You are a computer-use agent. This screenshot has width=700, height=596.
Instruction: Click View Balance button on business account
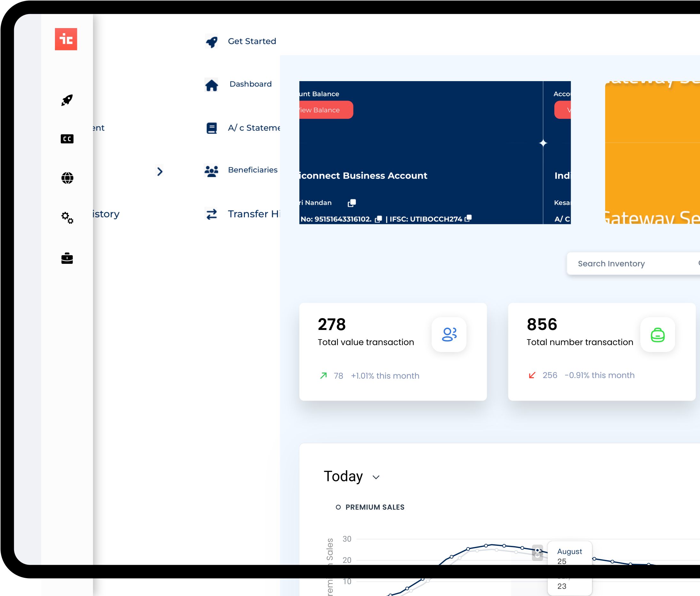pyautogui.click(x=326, y=110)
